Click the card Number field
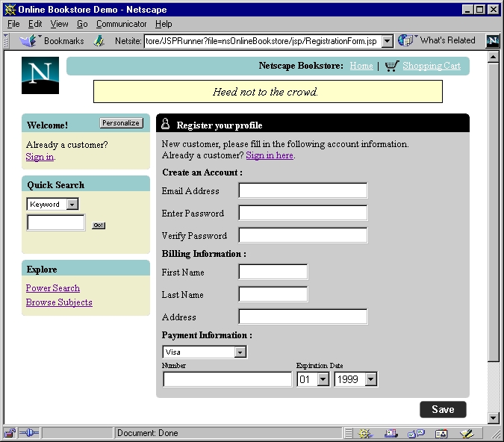The width and height of the screenshot is (504, 442). coord(228,379)
